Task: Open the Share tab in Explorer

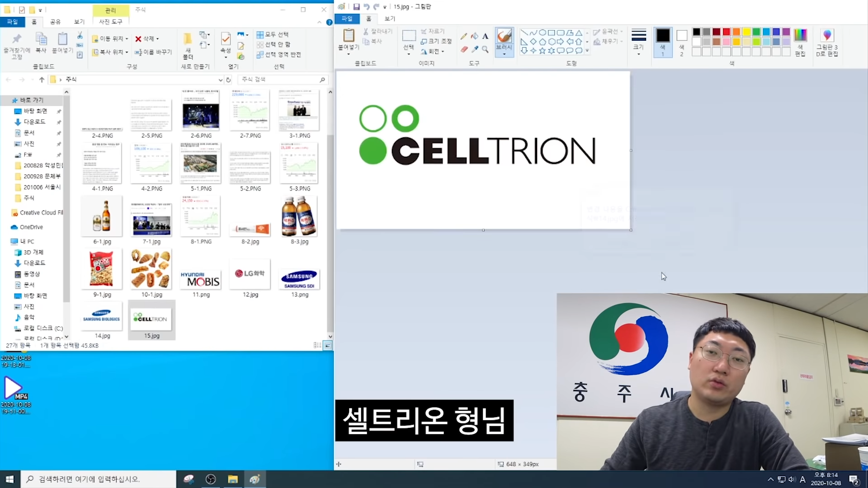Action: click(55, 22)
